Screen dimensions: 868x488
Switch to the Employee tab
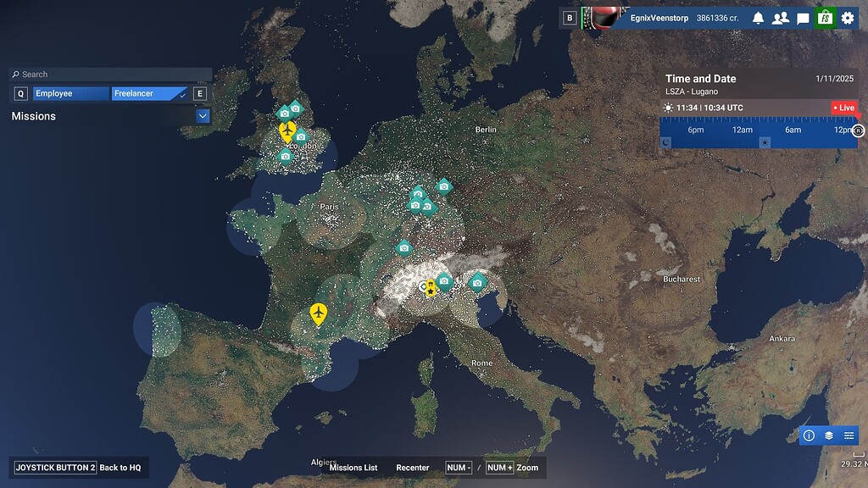71,93
